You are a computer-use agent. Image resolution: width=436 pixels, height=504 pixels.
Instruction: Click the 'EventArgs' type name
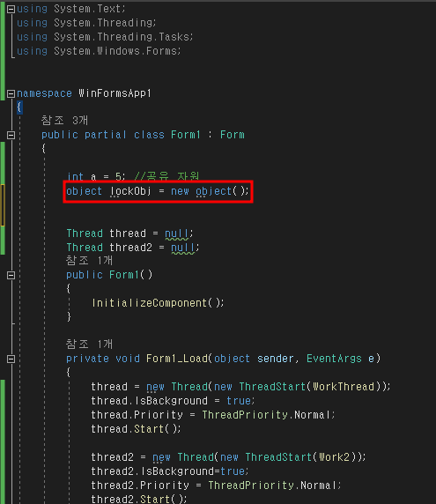[x=334, y=359]
